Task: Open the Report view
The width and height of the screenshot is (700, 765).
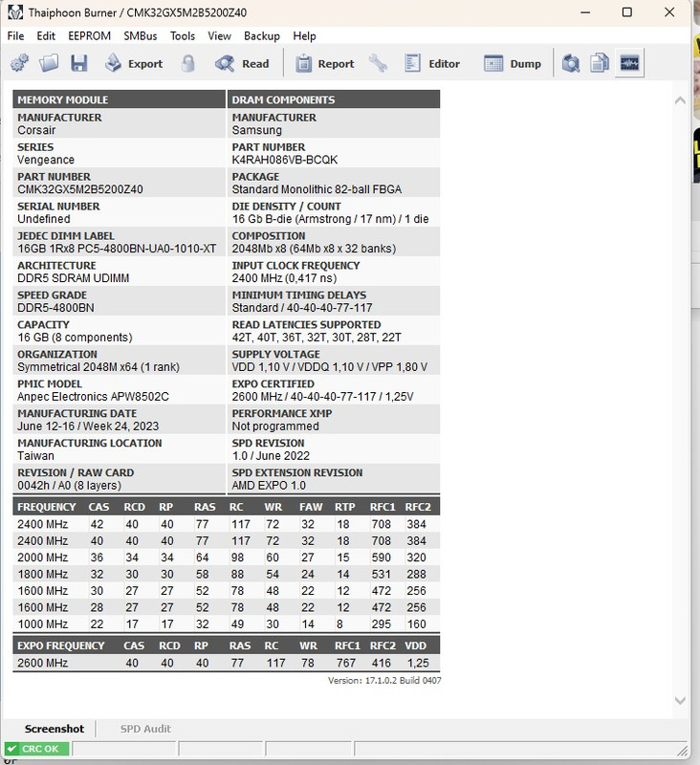Action: click(324, 63)
